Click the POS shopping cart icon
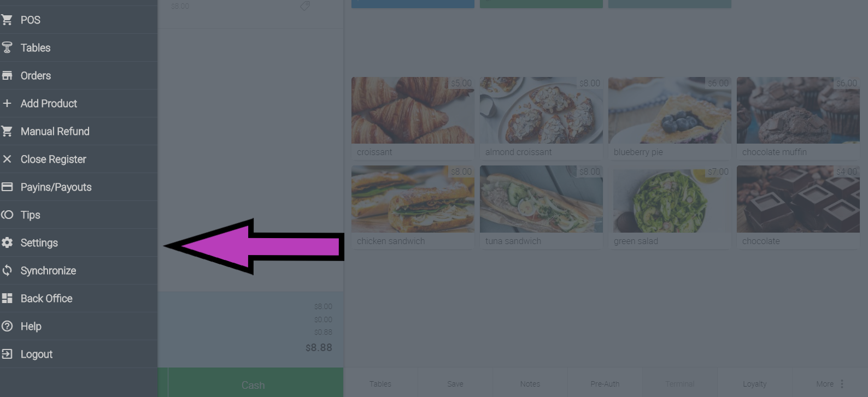This screenshot has width=868, height=397. coord(7,20)
